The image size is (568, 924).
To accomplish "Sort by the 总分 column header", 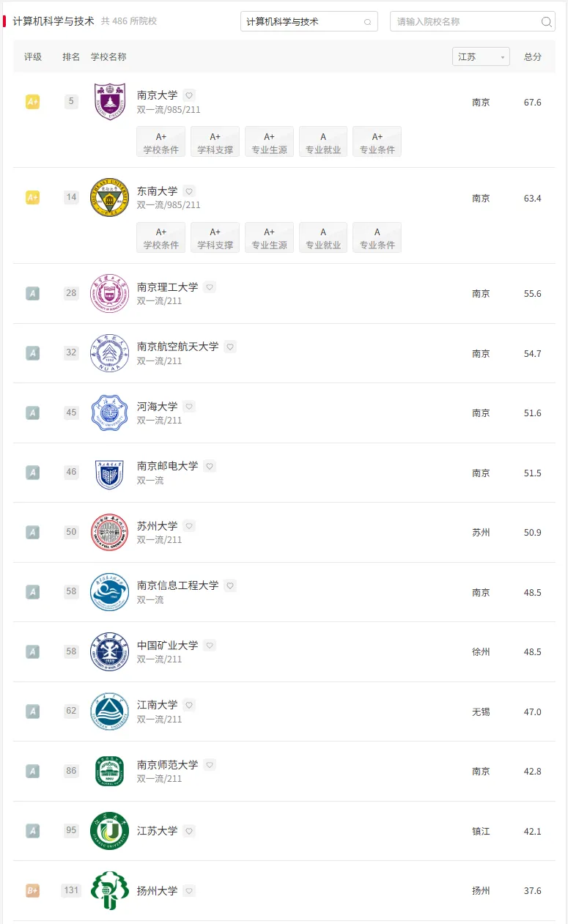I will (x=533, y=57).
